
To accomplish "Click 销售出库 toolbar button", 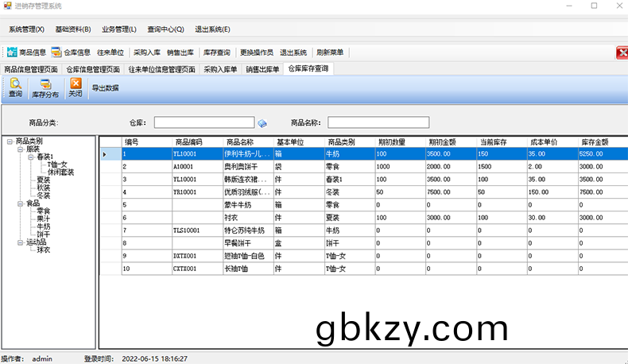I will pos(180,52).
